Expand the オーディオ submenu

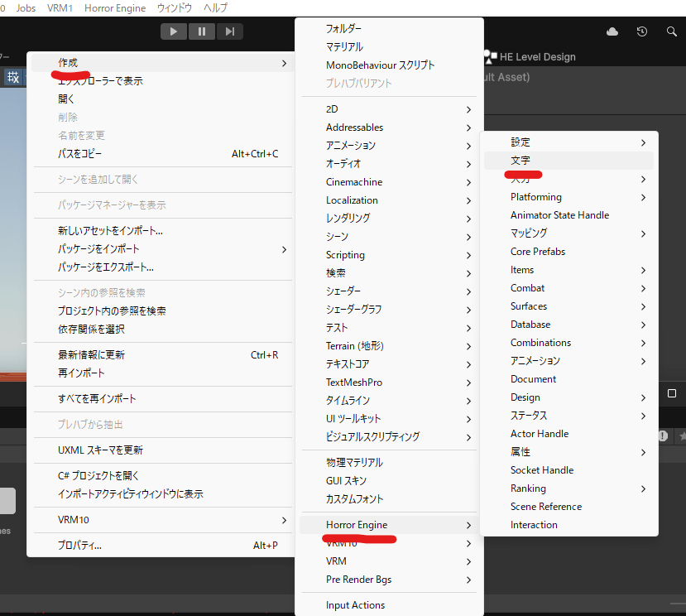click(x=390, y=164)
